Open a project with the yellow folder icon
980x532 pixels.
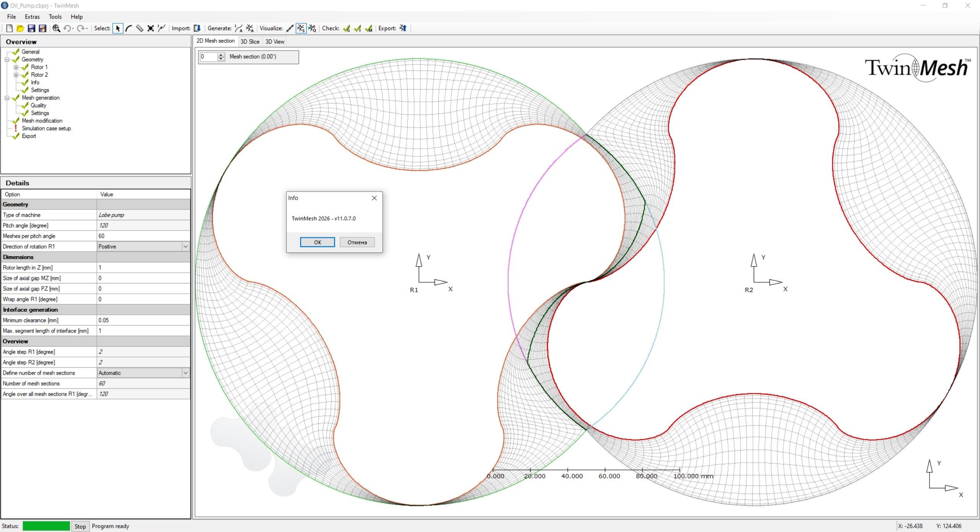pyautogui.click(x=20, y=28)
